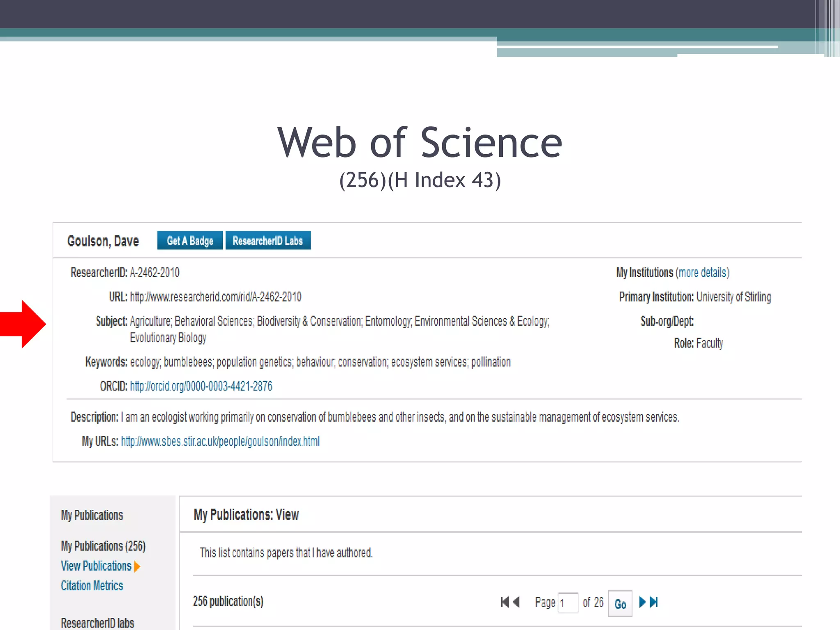Click the Description text about bumblebees
The width and height of the screenshot is (840, 630).
(400, 417)
